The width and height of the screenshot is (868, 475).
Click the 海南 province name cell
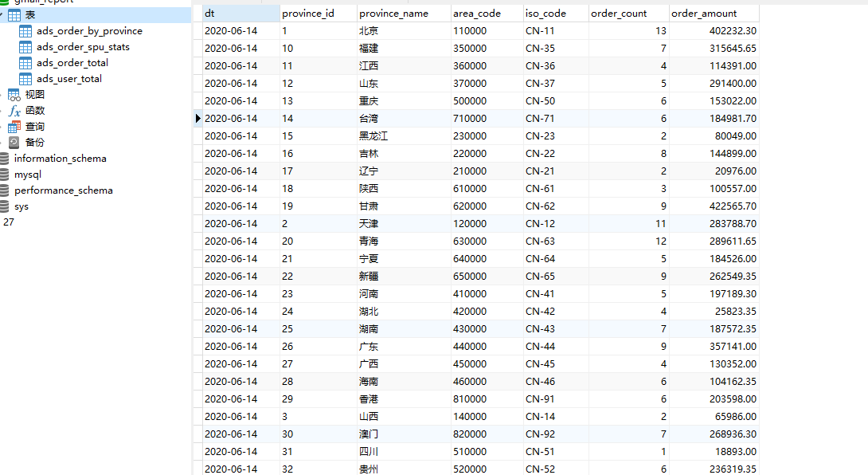click(x=404, y=382)
